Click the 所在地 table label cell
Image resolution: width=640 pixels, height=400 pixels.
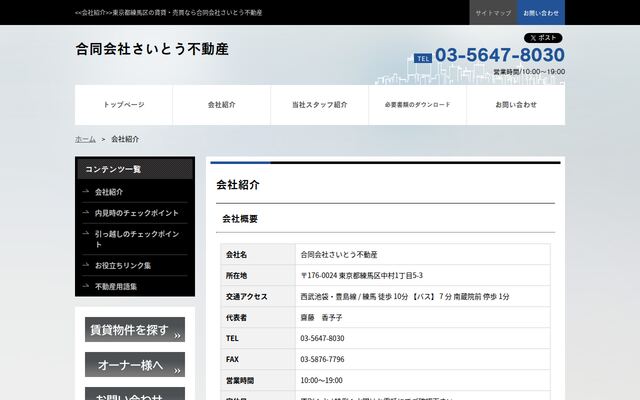(258, 276)
